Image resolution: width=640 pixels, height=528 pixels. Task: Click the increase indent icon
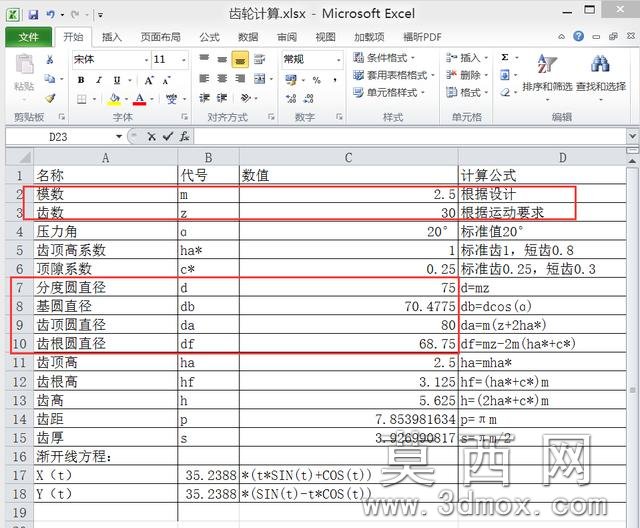click(222, 98)
